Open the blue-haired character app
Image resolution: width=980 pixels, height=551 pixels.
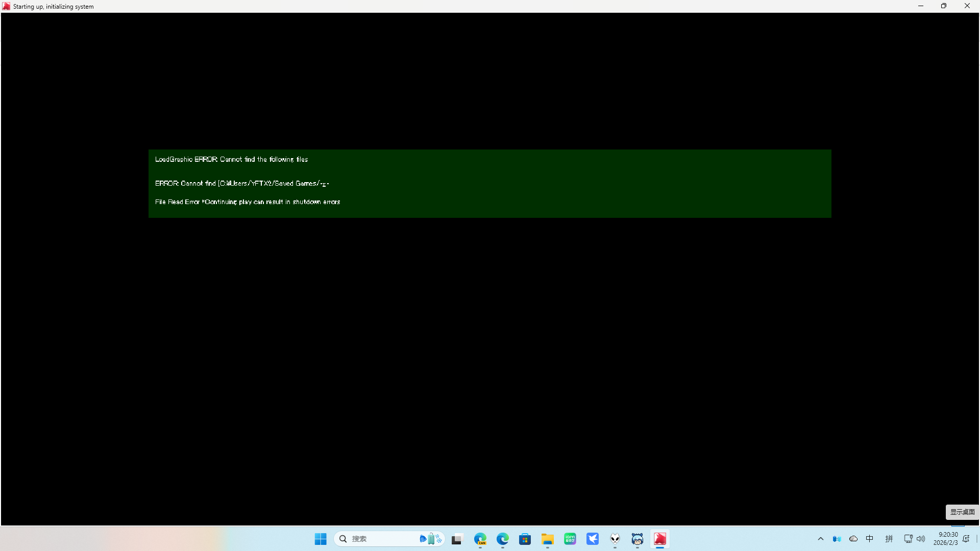coord(638,539)
